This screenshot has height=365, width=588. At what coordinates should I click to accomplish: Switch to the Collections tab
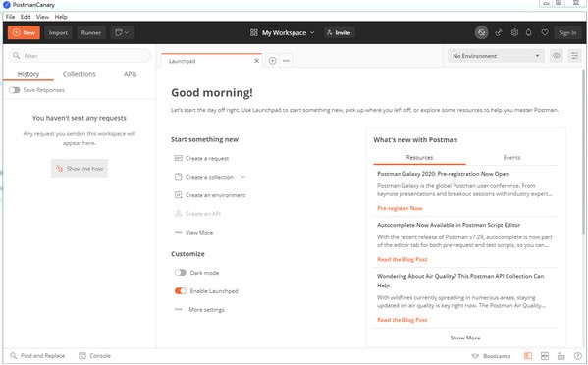point(80,74)
